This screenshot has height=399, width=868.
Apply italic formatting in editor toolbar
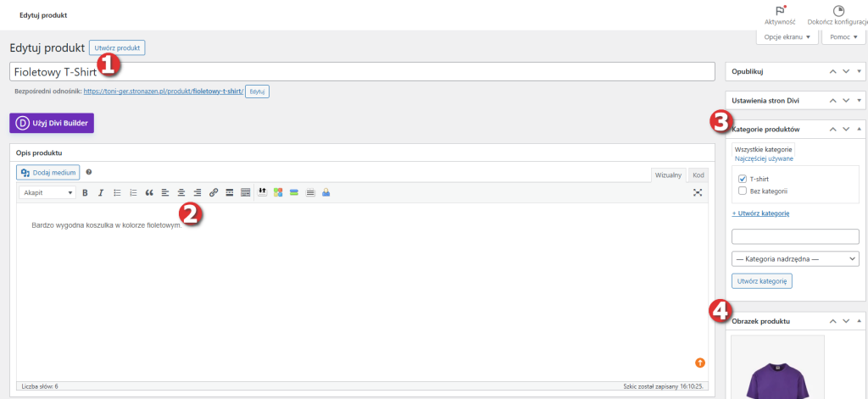[x=100, y=193]
